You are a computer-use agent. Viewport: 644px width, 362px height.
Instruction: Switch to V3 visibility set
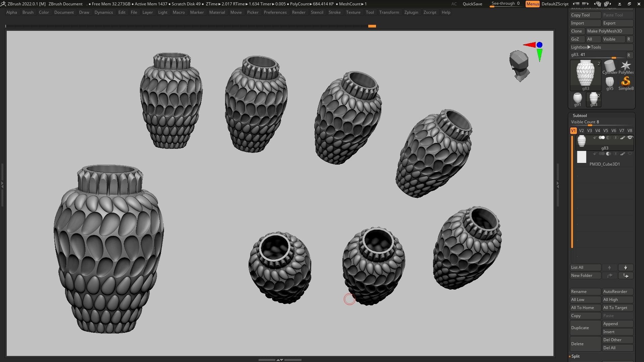click(x=589, y=131)
